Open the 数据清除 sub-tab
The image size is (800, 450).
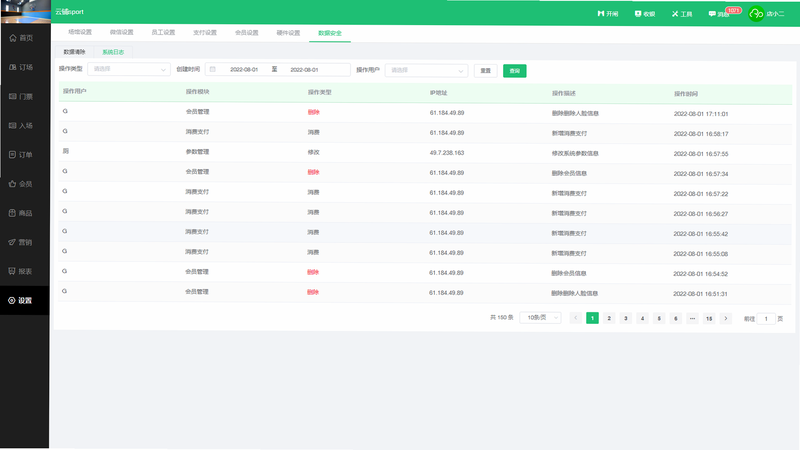click(74, 52)
